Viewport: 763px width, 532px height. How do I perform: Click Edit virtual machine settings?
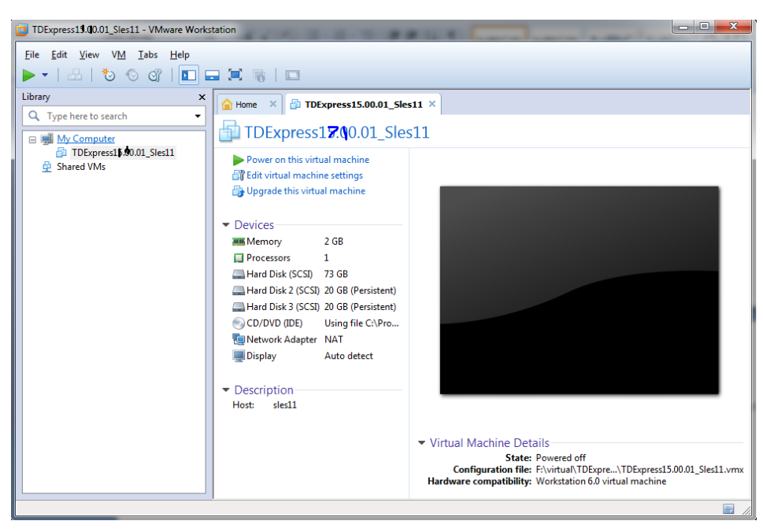coord(304,175)
